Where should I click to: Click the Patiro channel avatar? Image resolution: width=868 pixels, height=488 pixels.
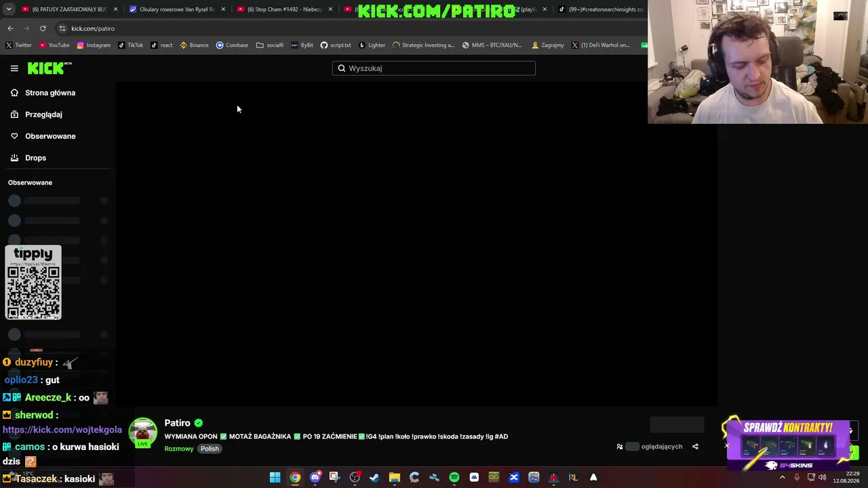142,432
